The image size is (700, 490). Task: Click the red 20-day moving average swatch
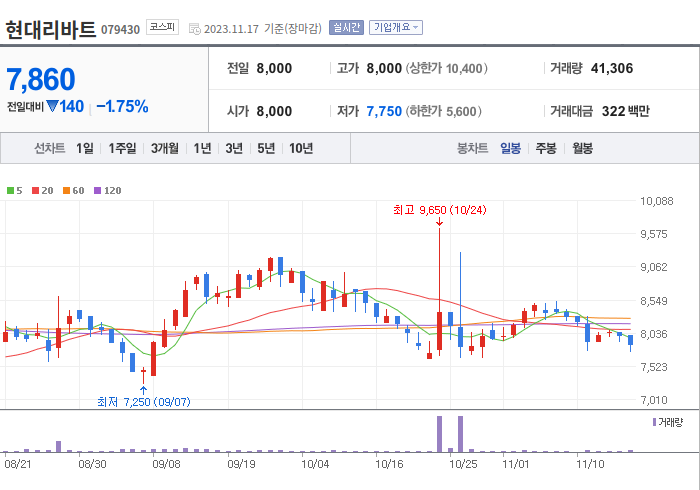click(x=35, y=191)
